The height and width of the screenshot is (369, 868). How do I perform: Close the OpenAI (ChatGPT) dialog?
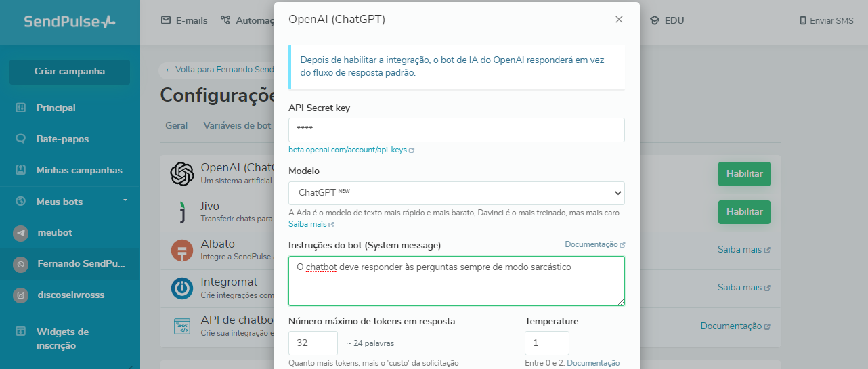coord(619,20)
